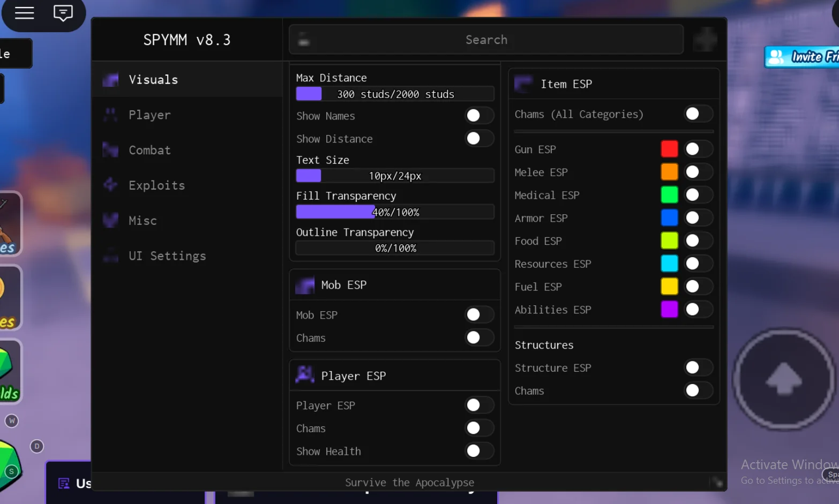Enable Gun ESP toggle

pyautogui.click(x=698, y=149)
